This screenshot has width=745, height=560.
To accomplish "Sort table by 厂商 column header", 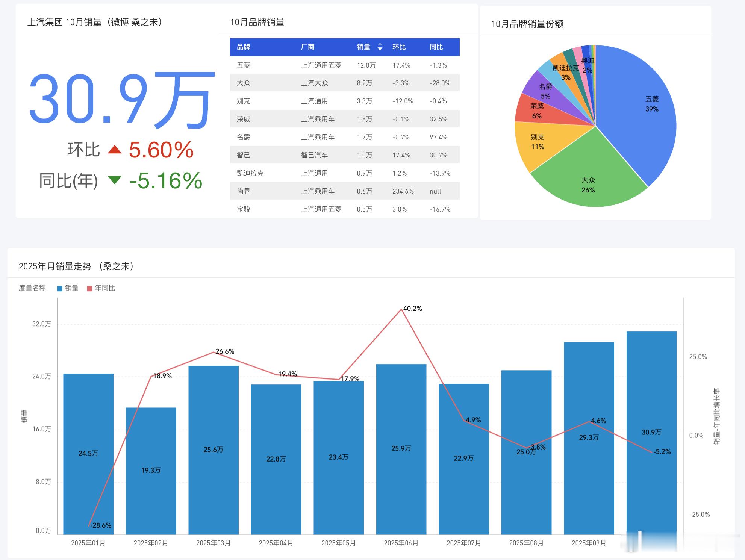I will (x=307, y=47).
